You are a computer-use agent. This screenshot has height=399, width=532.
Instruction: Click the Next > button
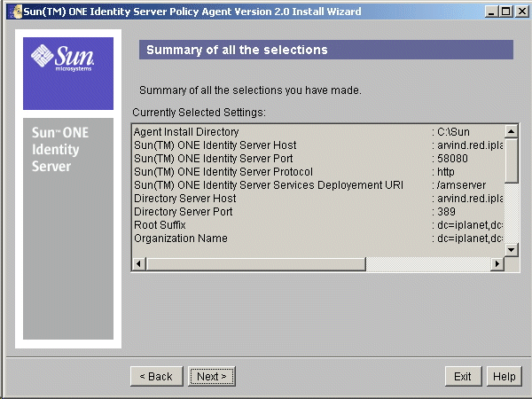(212, 376)
